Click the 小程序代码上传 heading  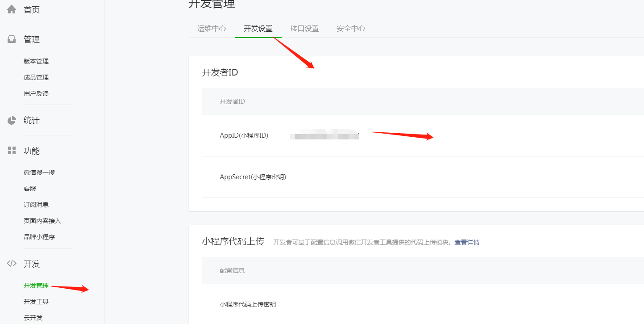tap(233, 241)
